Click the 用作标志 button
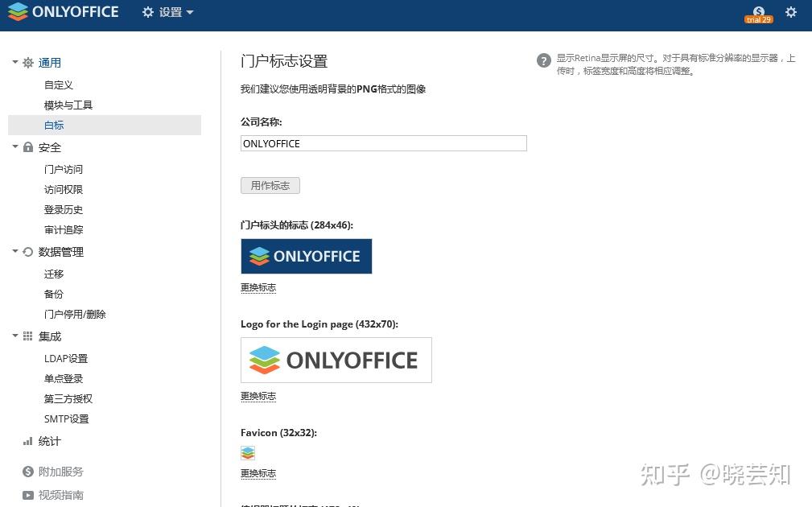812x507 pixels. click(x=270, y=185)
